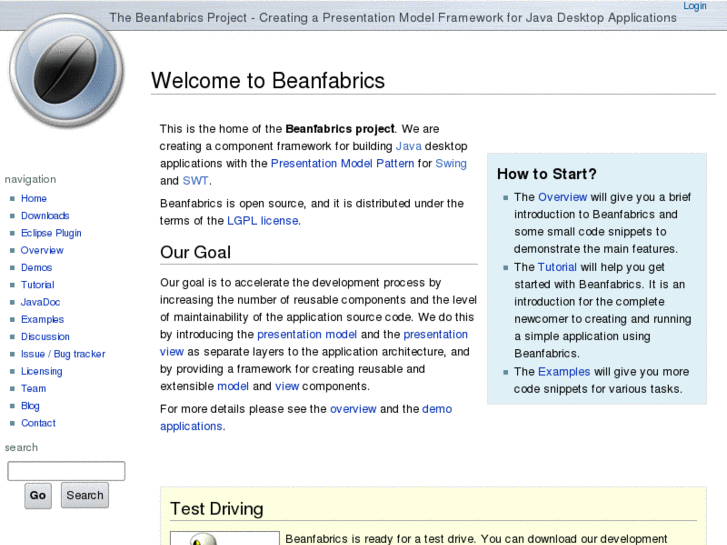Open the lowercase overview link in paragraph

pos(353,409)
